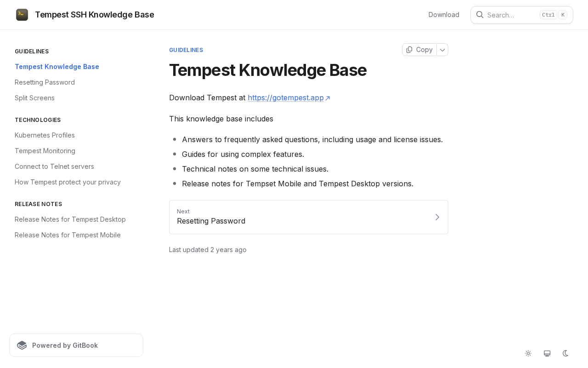This screenshot has height=368, width=588.
Task: Select system theme monitor icon
Action: coord(547,353)
